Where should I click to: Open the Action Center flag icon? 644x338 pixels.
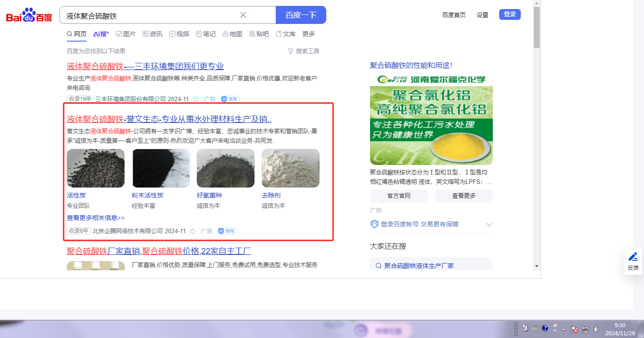[x=575, y=329]
